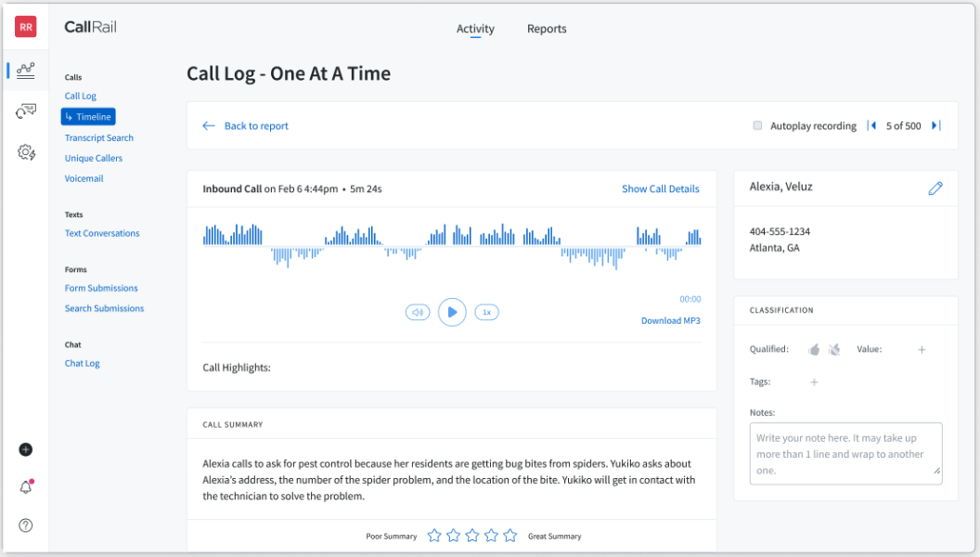The height and width of the screenshot is (557, 980).
Task: Add a value using the plus icon
Action: tap(922, 350)
